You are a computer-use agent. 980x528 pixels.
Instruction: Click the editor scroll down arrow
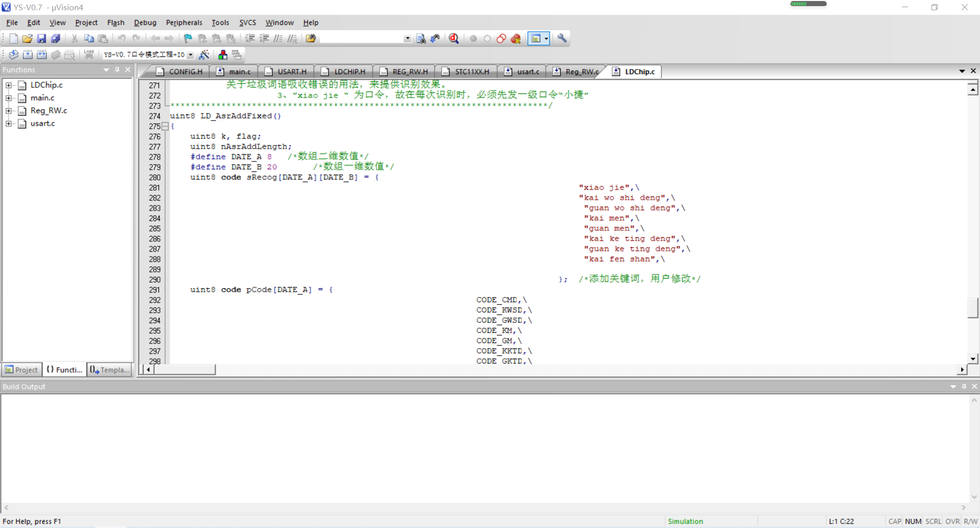click(973, 359)
